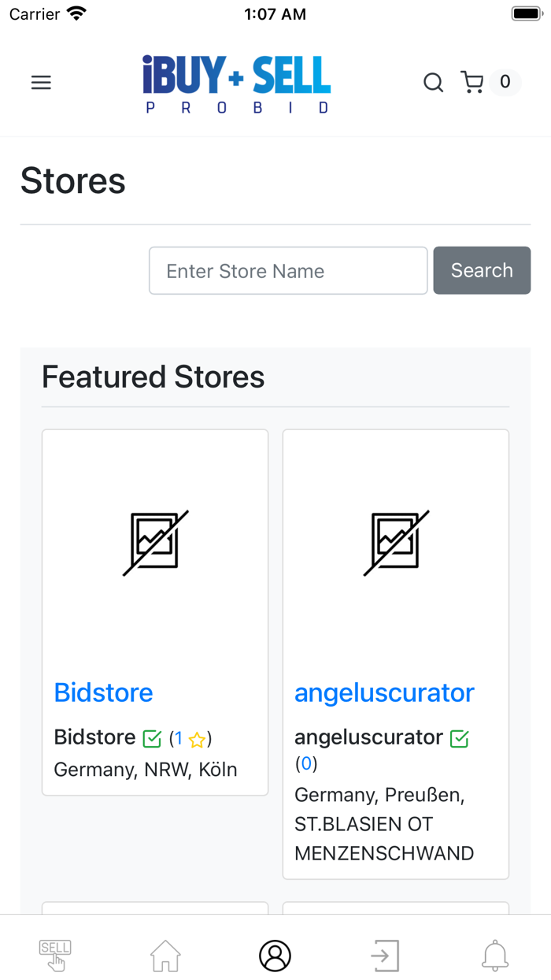Tap the angeluscurator placeholder image
The width and height of the screenshot is (551, 980).
[396, 543]
